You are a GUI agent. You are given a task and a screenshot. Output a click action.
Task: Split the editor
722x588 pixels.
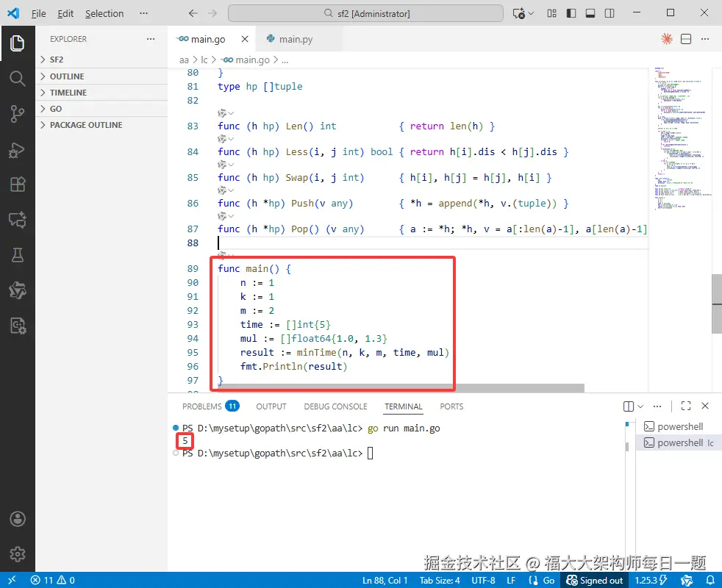pos(686,39)
